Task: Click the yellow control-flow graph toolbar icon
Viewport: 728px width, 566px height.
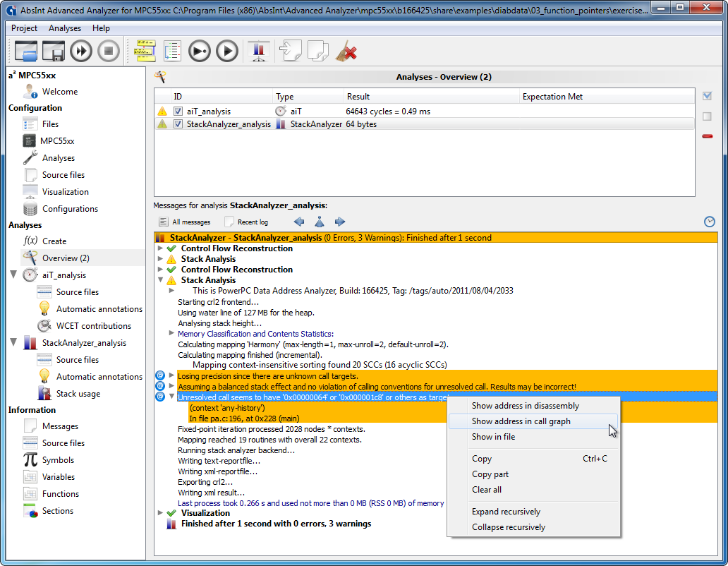Action: [x=145, y=51]
